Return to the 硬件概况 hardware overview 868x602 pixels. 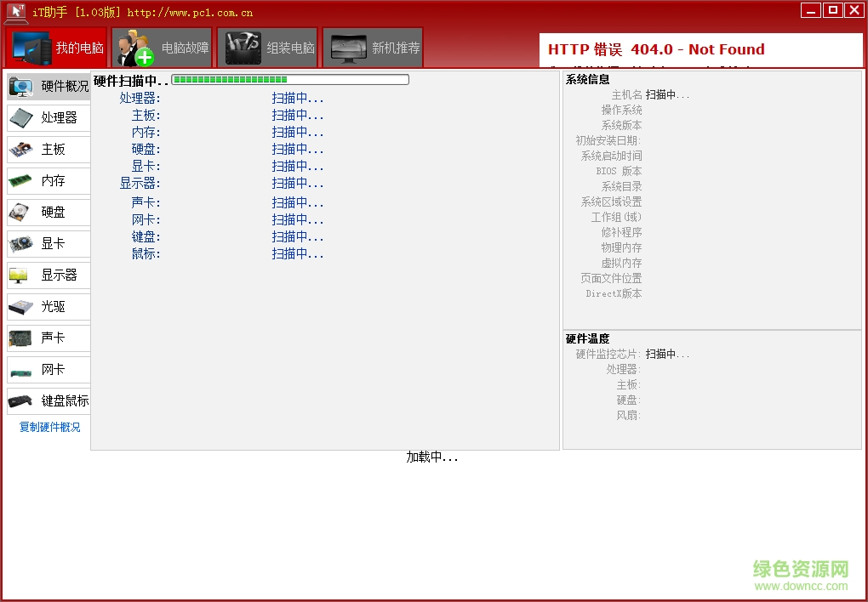click(x=53, y=86)
